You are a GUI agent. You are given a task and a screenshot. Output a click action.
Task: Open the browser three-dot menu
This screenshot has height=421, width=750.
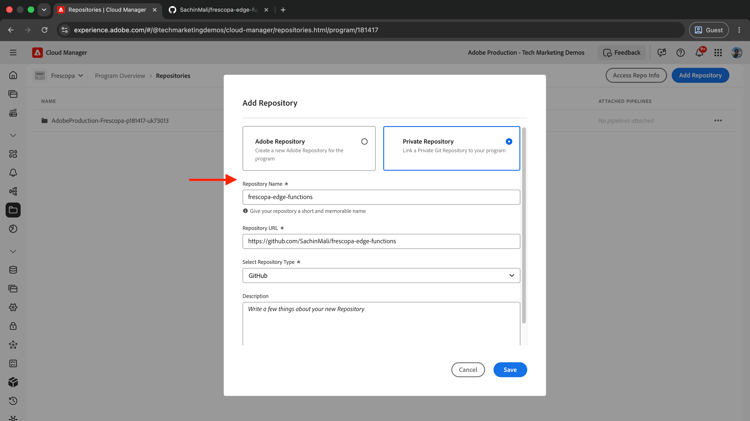point(739,30)
